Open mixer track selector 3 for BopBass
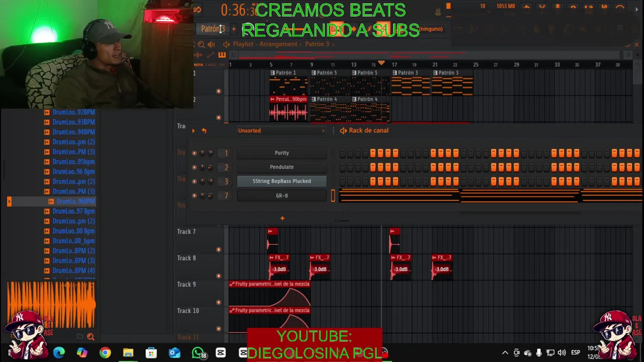 (x=226, y=181)
